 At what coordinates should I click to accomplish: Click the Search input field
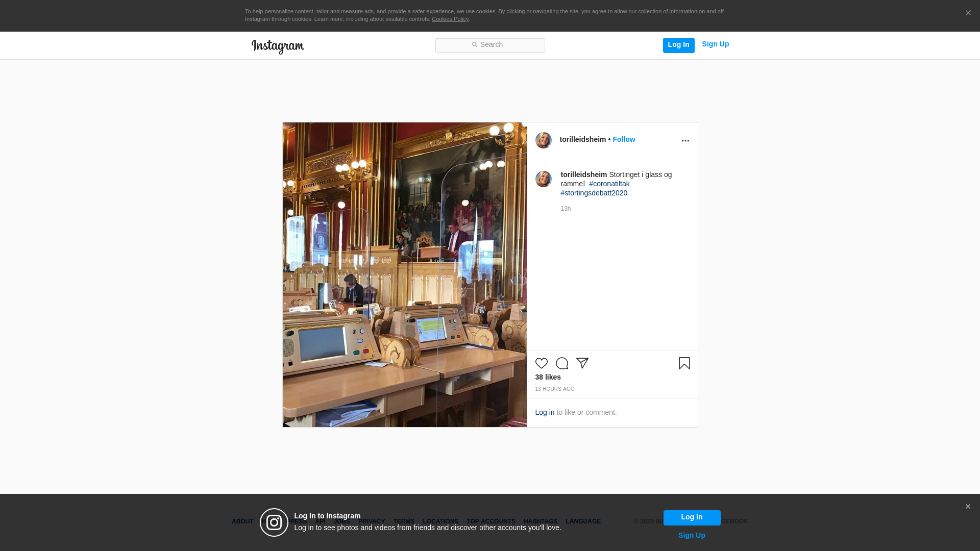(x=490, y=45)
